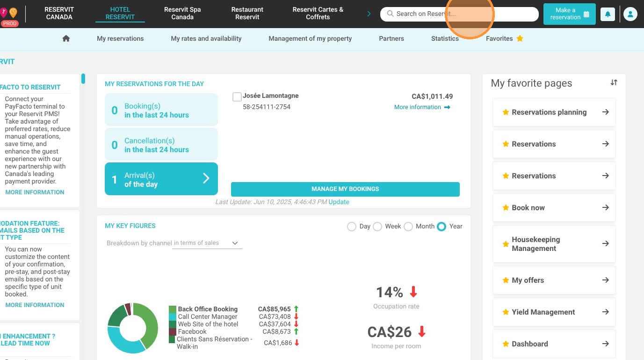Click the Clients Sans Réservation - Walk-in label
This screenshot has width=644, height=360.
[x=215, y=343]
